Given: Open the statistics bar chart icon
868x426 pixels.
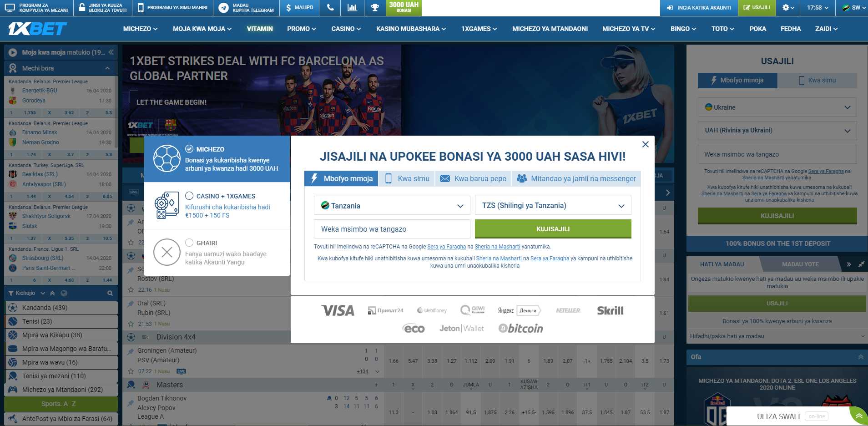Looking at the screenshot, I should coord(352,8).
